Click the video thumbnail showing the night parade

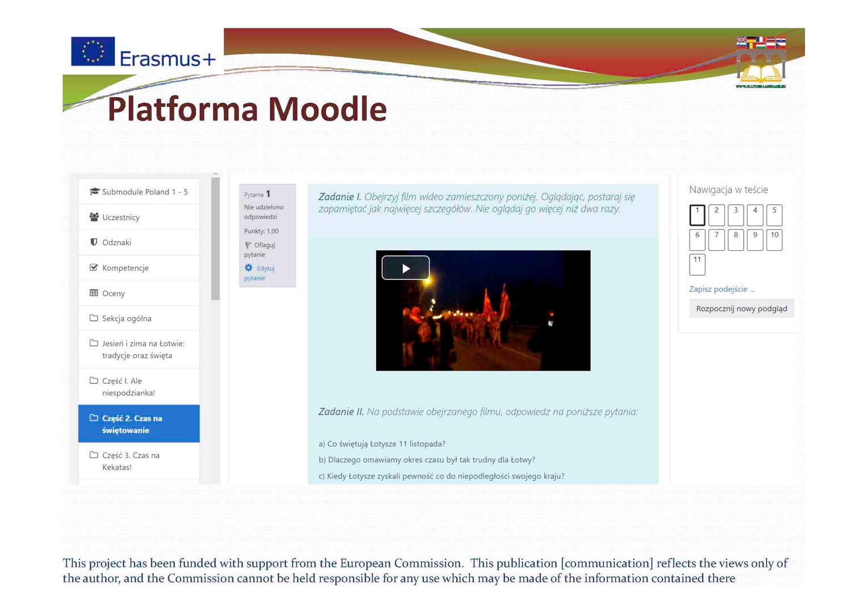(x=483, y=310)
